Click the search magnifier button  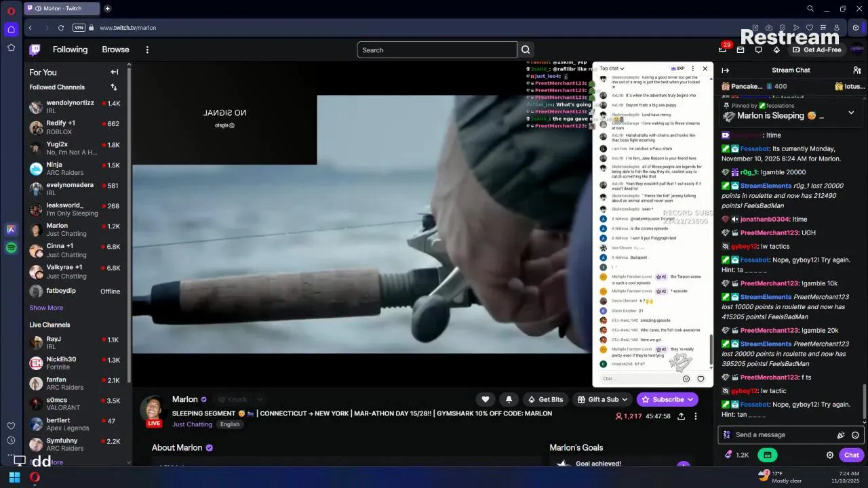(526, 49)
